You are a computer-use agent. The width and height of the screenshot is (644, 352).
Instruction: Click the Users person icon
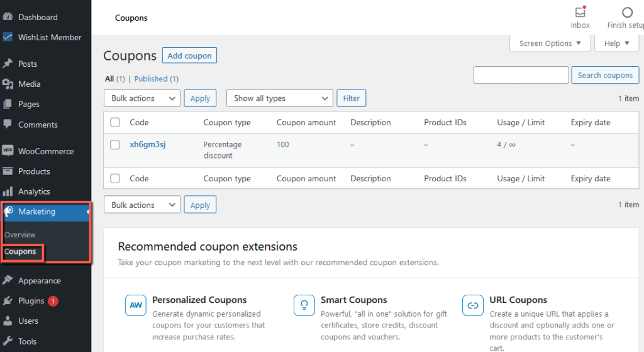click(8, 321)
